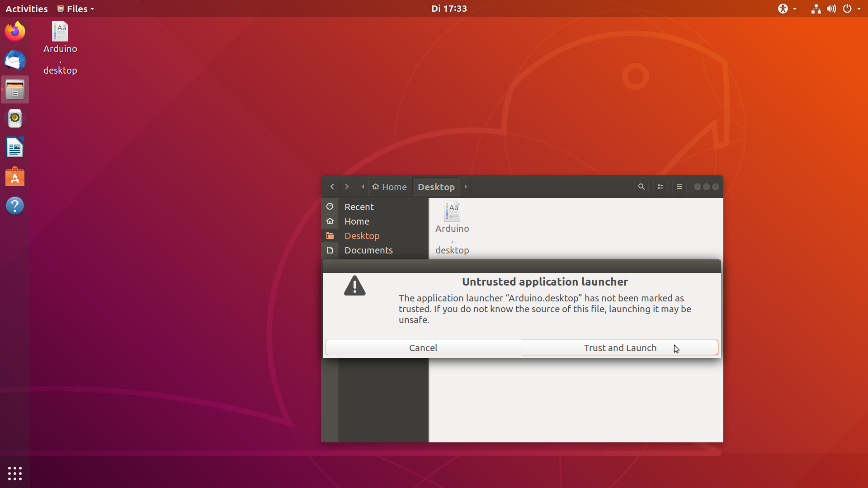Open LibreOffice Writer from the dock
The height and width of the screenshot is (488, 868).
tap(15, 147)
